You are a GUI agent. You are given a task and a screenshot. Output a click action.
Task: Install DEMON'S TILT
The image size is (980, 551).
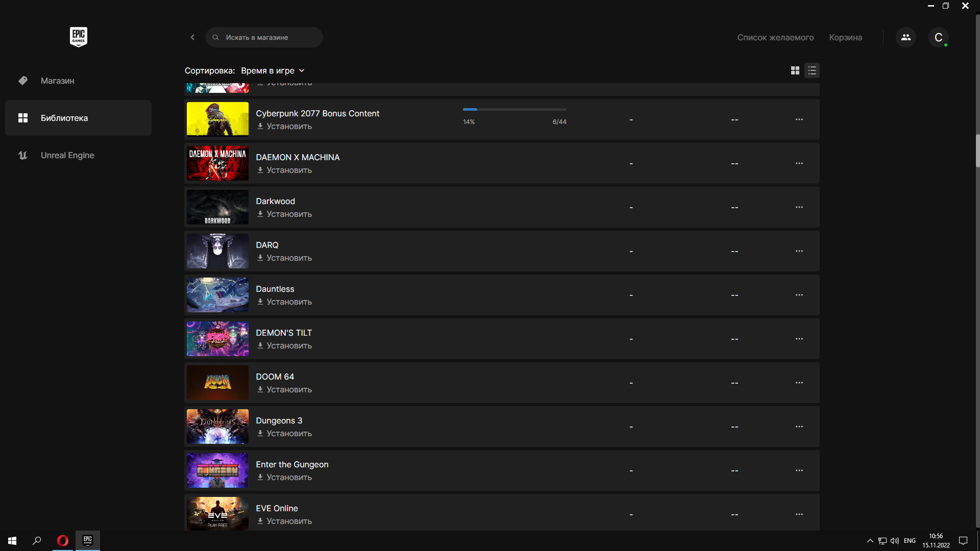point(284,345)
